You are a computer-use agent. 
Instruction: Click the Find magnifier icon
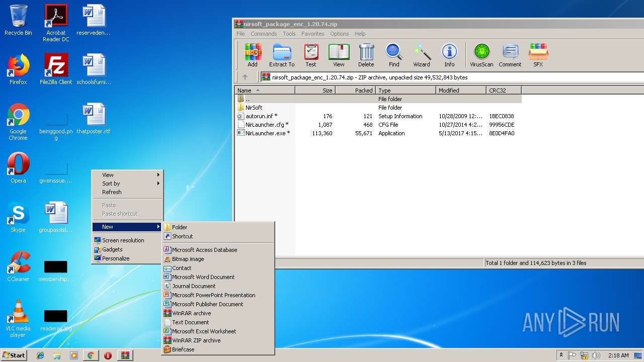[x=394, y=55]
